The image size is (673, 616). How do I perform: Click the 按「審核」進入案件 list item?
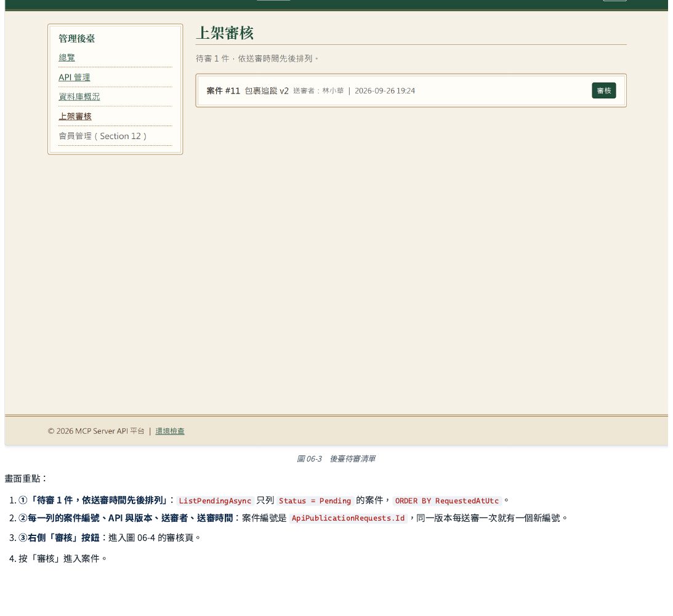pyautogui.click(x=63, y=559)
